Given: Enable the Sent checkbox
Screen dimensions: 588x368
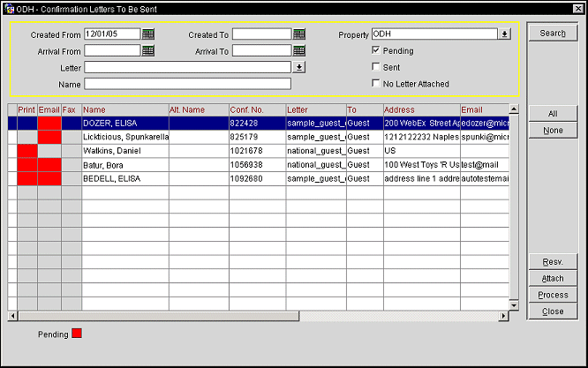Looking at the screenshot, I should pos(377,67).
